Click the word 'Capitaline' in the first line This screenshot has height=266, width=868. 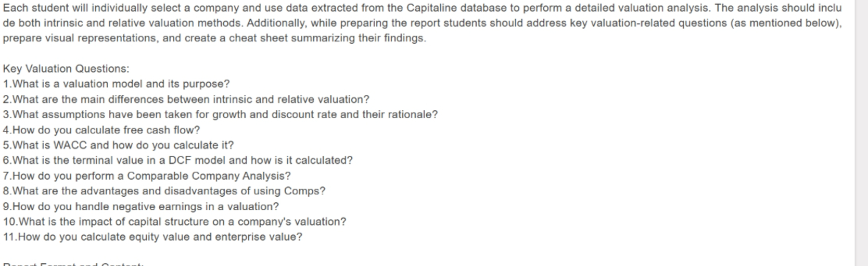pos(431,8)
